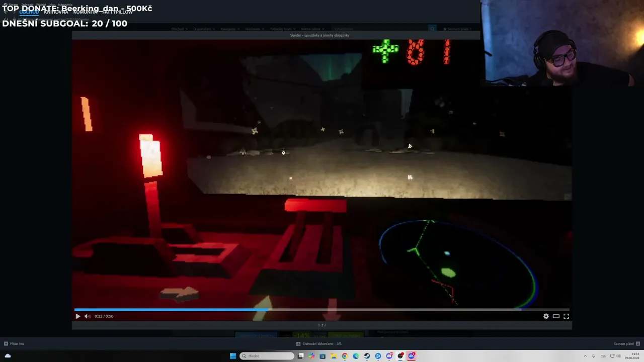Open the clock and date panel

tap(631, 356)
